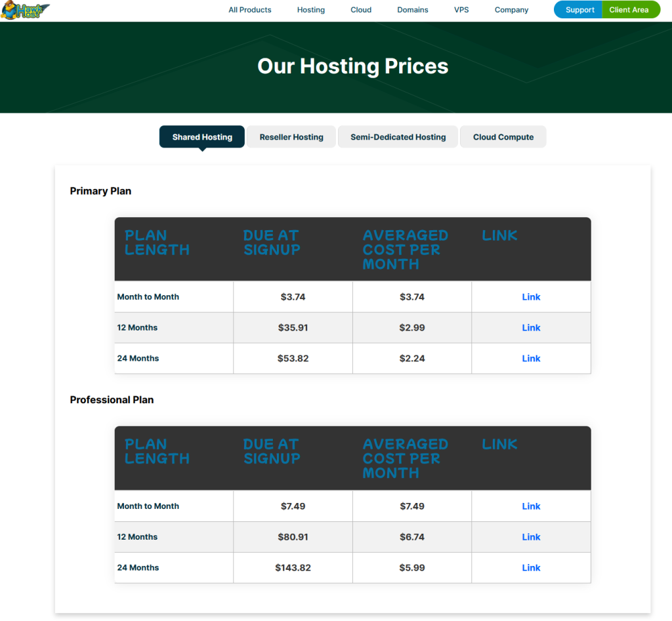The image size is (672, 621).
Task: Click the Link for Primary 24 Months plan
Action: (x=531, y=358)
